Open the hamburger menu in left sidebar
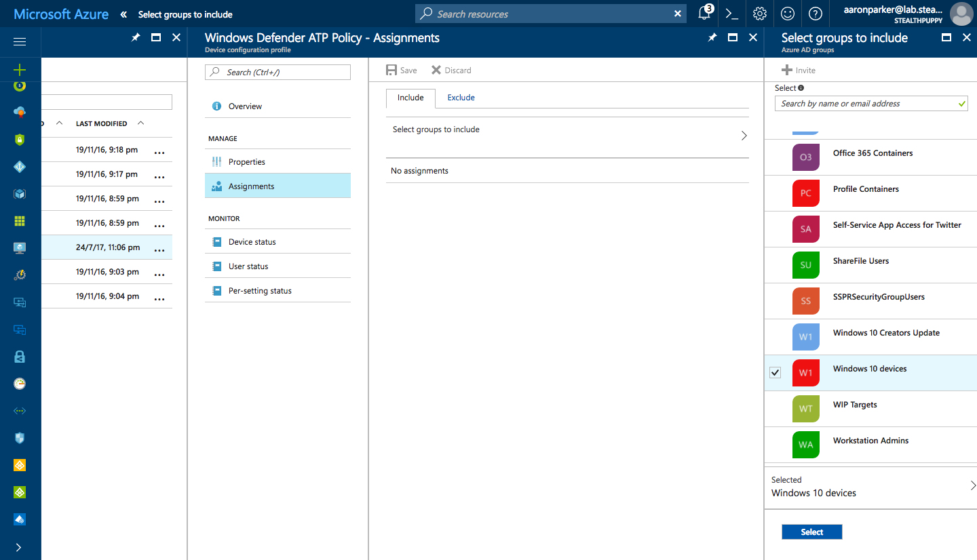The height and width of the screenshot is (560, 977). pyautogui.click(x=20, y=42)
